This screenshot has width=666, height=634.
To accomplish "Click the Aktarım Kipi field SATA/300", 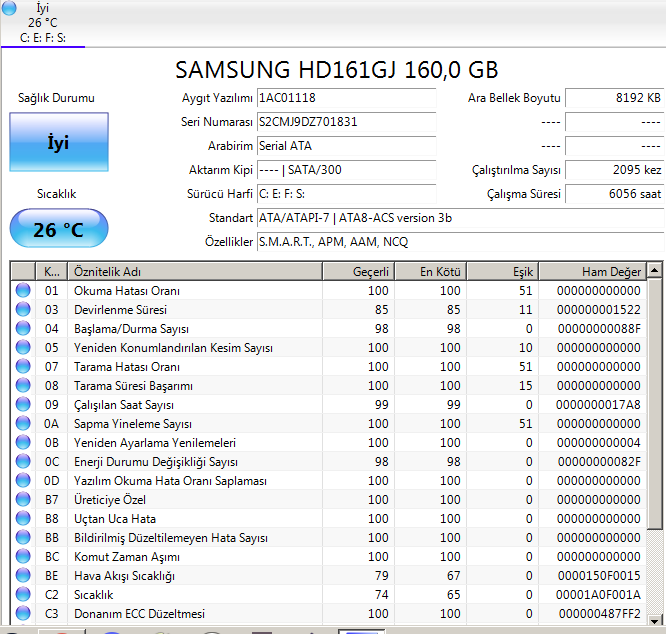I will [x=347, y=170].
